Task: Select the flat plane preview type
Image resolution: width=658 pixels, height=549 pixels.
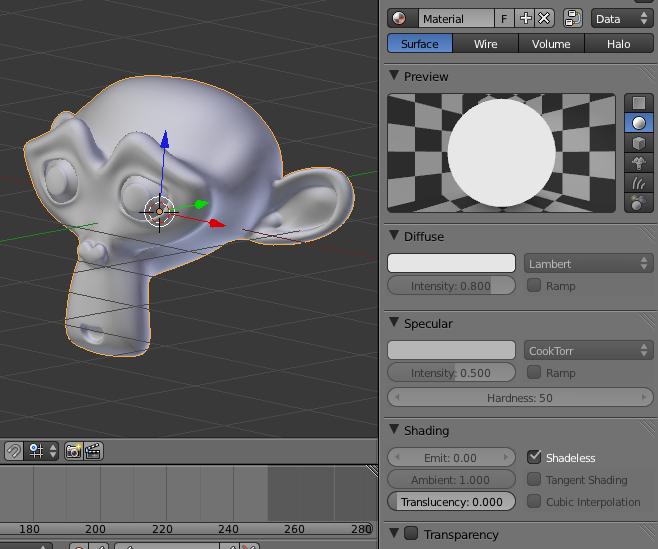Action: pyautogui.click(x=639, y=103)
